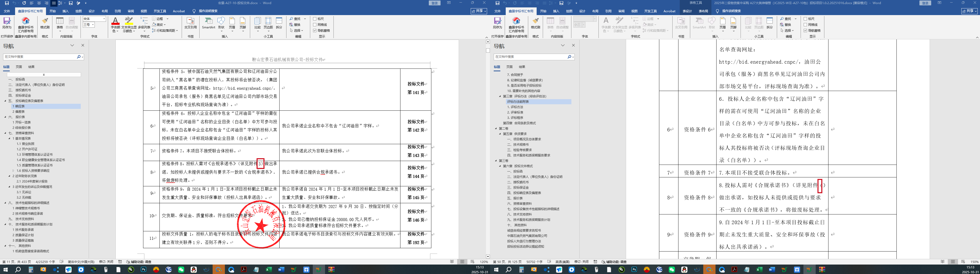Select 2. 评审标准 in right navigation
Screen dimensions: 980x274
515,112
